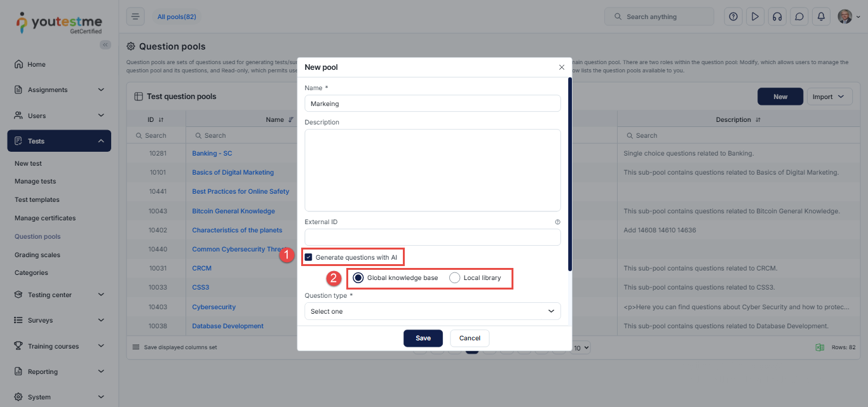The height and width of the screenshot is (407, 868).
Task: Click All pools(82) breadcrumb
Action: click(x=177, y=17)
